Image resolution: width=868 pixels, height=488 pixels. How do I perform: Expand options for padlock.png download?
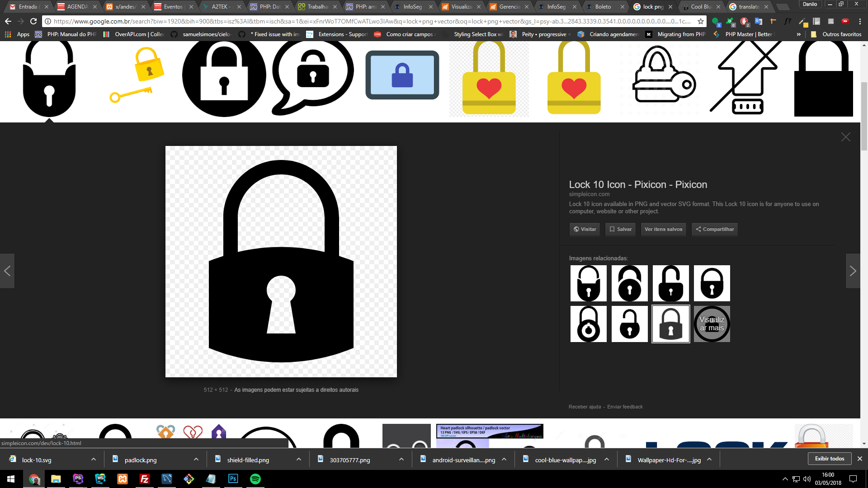(196, 460)
